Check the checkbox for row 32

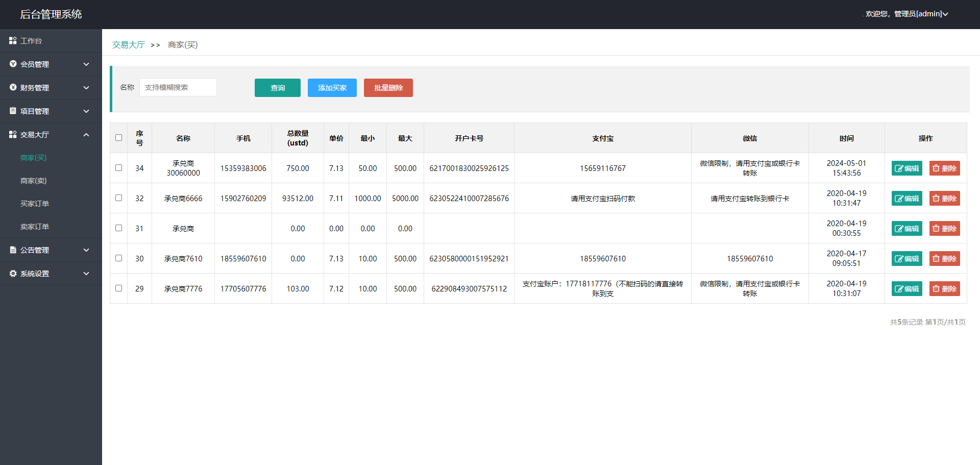pyautogui.click(x=118, y=198)
